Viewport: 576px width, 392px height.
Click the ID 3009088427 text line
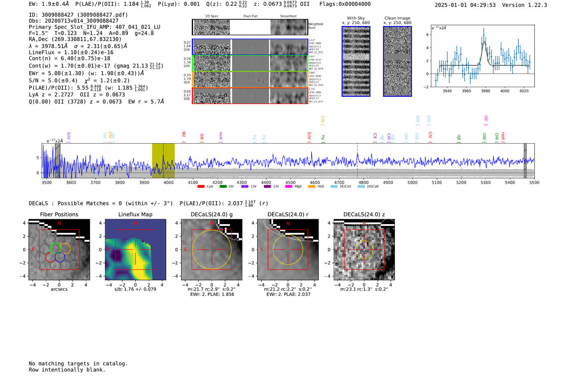coord(78,15)
